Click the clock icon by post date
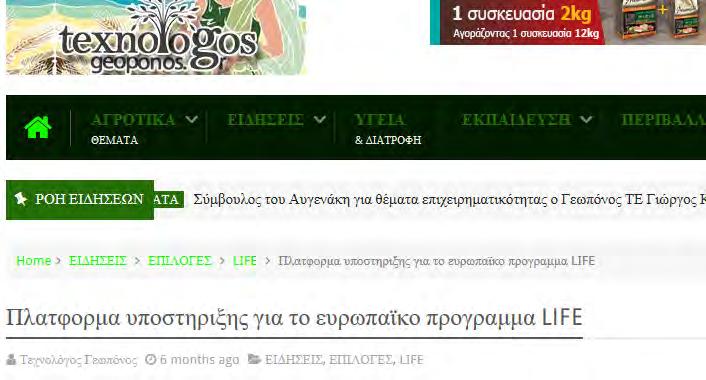This screenshot has width=706, height=380. [x=151, y=359]
